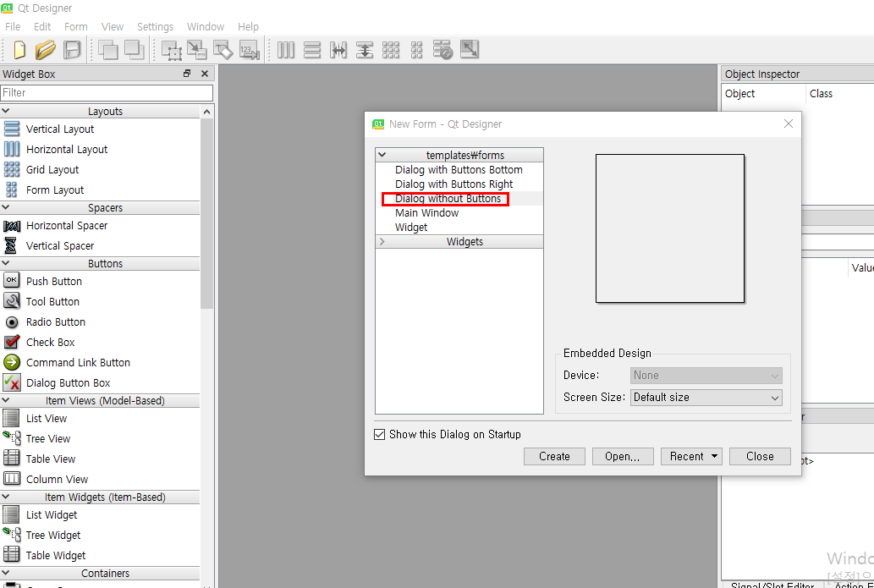
Task: Click Lay Out Horizontally in Splitter icon
Action: [338, 50]
